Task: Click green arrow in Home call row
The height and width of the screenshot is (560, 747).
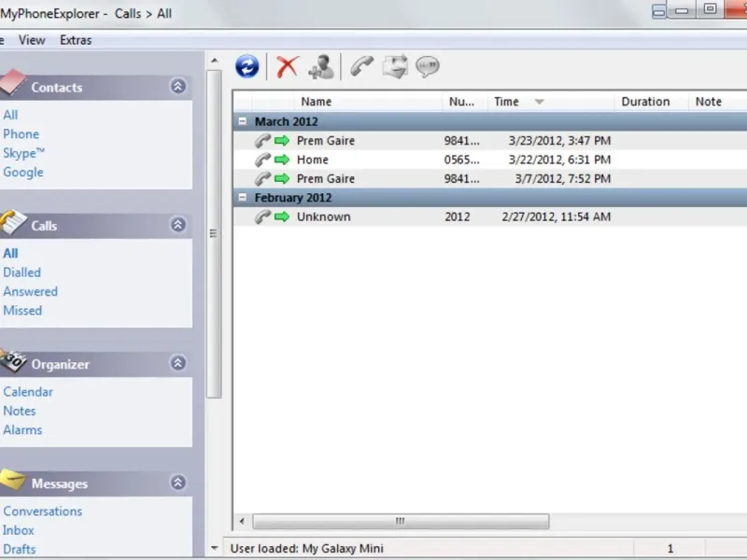Action: pos(282,160)
